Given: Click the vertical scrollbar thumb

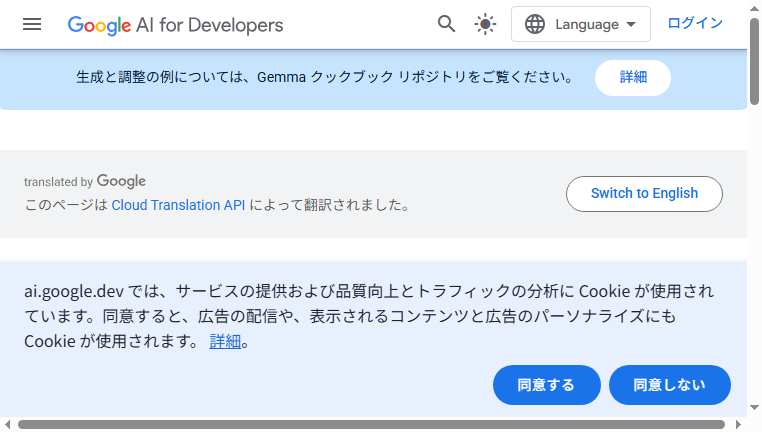Looking at the screenshot, I should 754,61.
